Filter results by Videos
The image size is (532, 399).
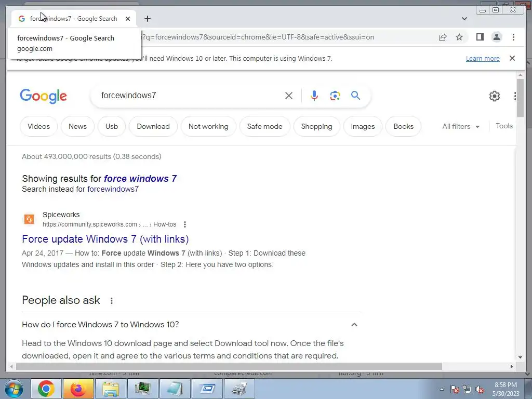pyautogui.click(x=38, y=126)
